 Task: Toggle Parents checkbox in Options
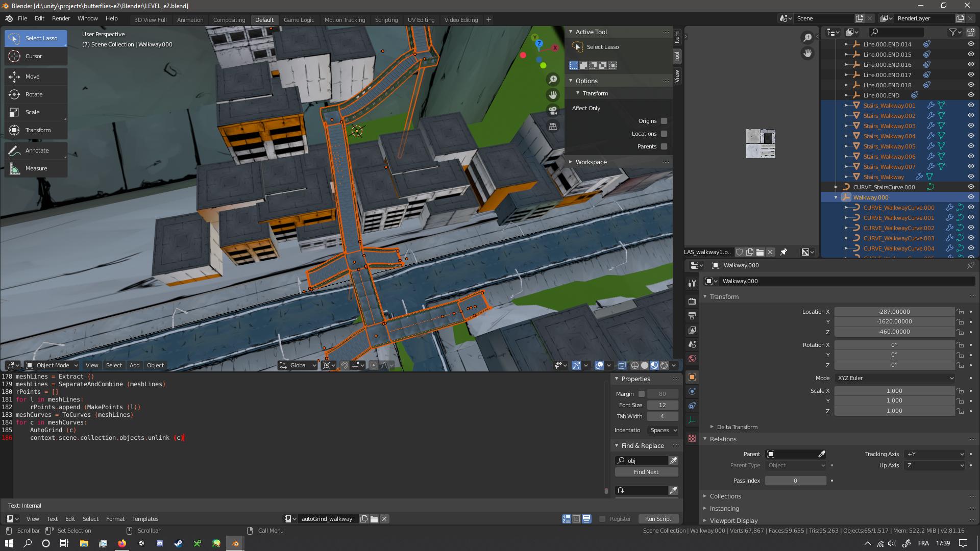point(664,146)
